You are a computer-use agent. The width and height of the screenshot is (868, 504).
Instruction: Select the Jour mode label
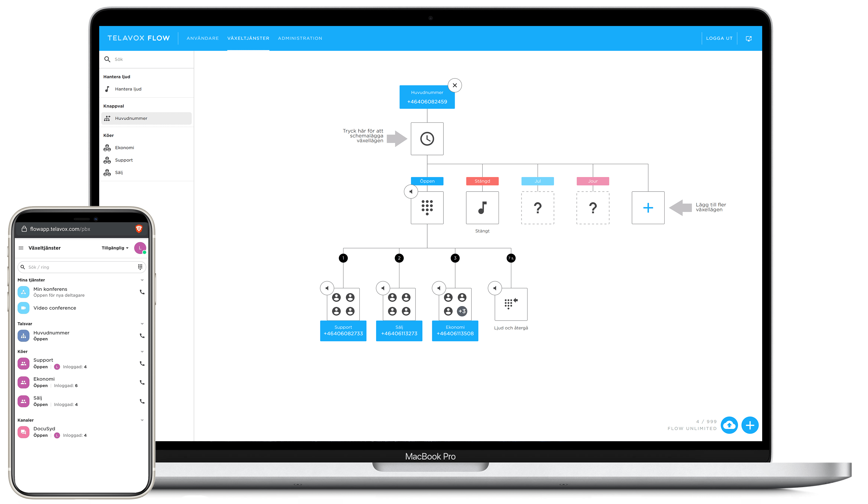point(593,181)
